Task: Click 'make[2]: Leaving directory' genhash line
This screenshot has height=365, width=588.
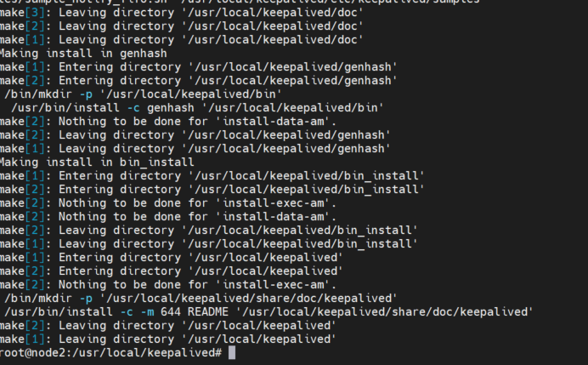Action: pyautogui.click(x=195, y=134)
